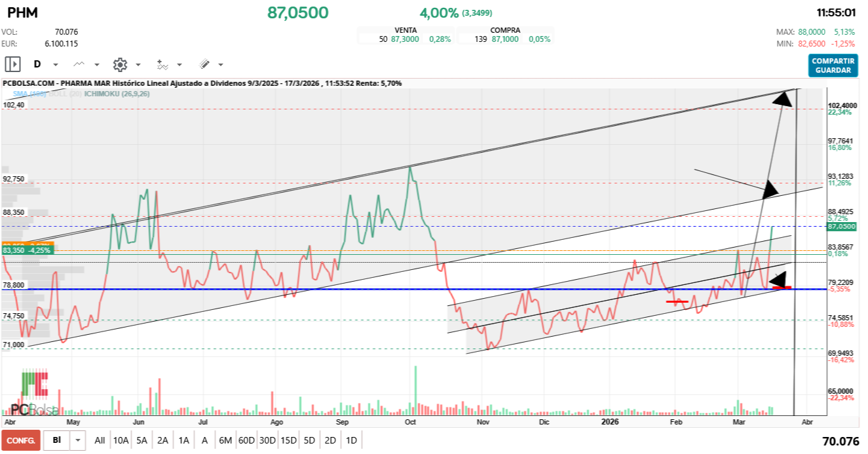Click the green 87,0500 price tag on axis
This screenshot has height=454, width=868.
(x=842, y=226)
